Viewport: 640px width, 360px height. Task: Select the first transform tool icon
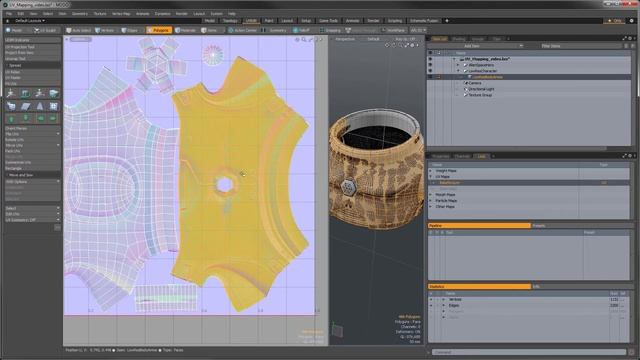[11, 93]
